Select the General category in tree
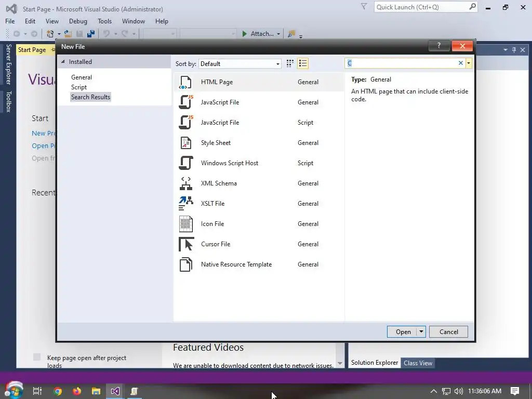The height and width of the screenshot is (399, 532). pyautogui.click(x=82, y=77)
